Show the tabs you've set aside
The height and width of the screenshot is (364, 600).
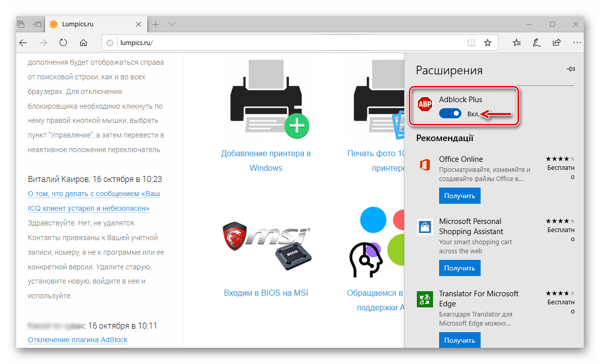click(x=21, y=24)
